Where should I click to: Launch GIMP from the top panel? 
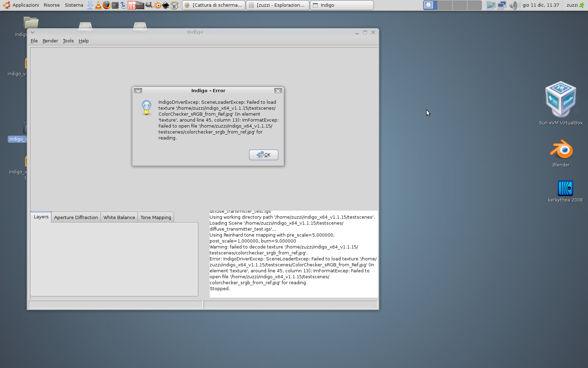point(149,5)
